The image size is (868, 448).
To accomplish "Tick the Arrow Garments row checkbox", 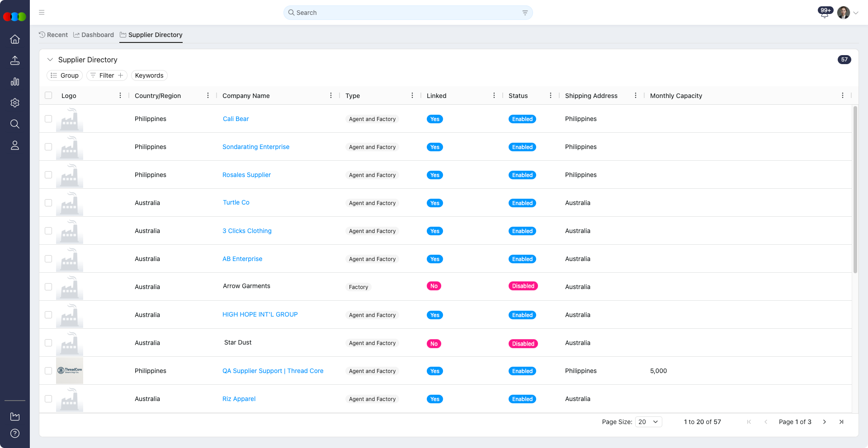I will click(x=48, y=287).
